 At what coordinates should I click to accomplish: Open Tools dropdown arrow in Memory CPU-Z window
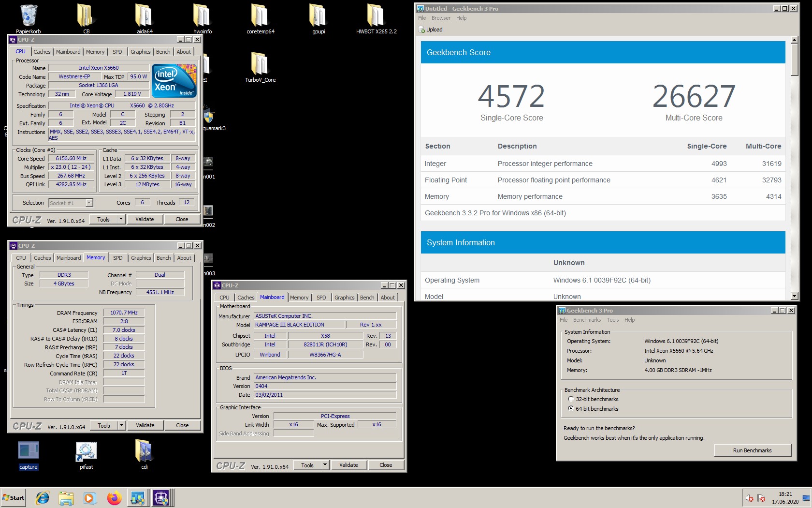tap(121, 425)
